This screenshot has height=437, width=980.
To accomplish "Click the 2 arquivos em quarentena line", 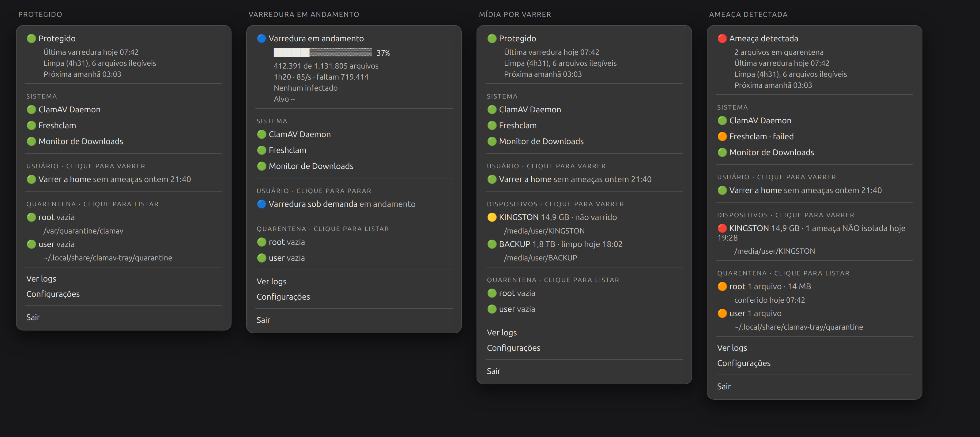I will click(779, 52).
